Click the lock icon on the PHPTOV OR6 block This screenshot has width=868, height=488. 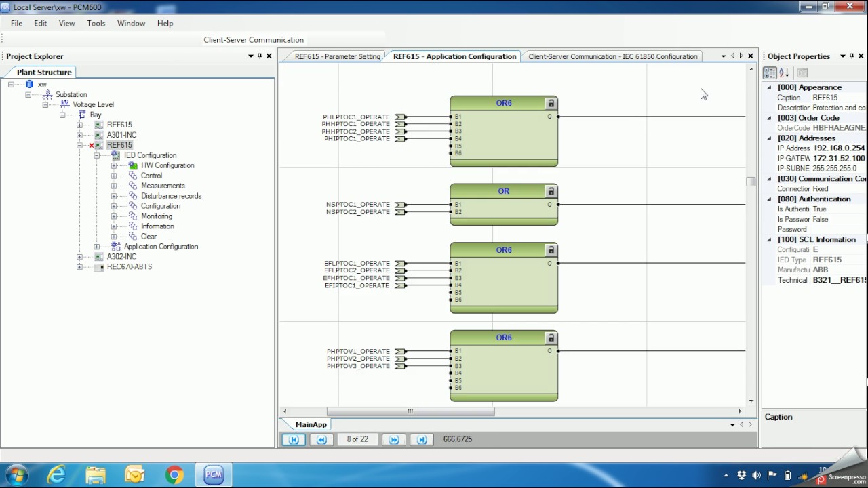point(551,338)
